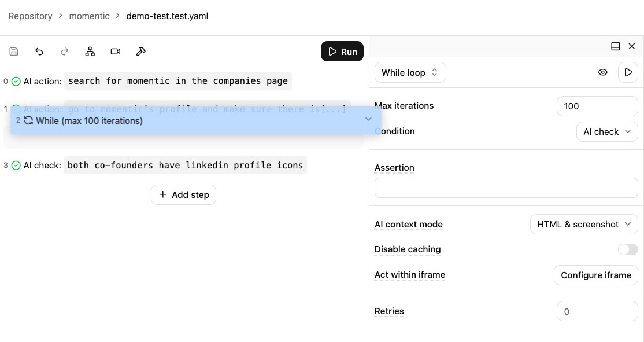Image resolution: width=644 pixels, height=342 pixels.
Task: Click the Max iterations label
Action: [x=404, y=106]
